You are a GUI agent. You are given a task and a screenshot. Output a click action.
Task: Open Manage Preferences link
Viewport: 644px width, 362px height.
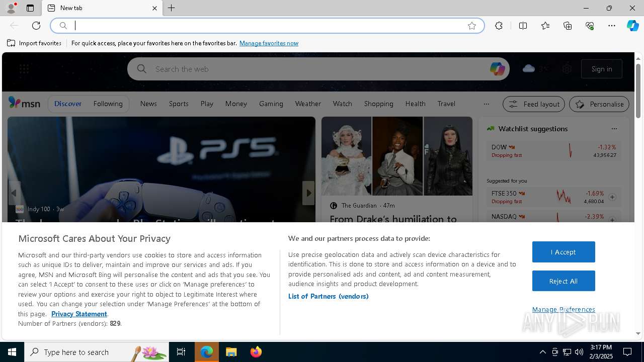[x=563, y=309]
